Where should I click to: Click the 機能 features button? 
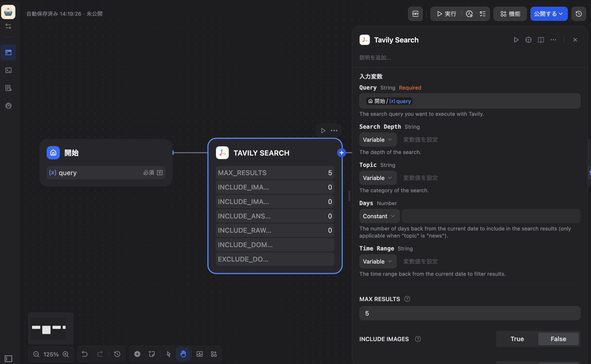(x=510, y=14)
